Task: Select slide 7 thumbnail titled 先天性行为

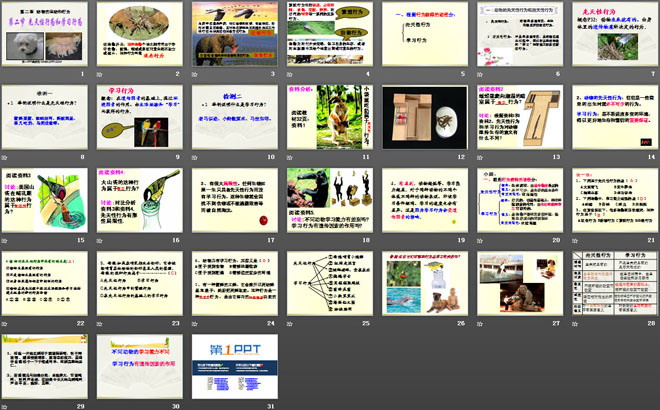Action: [615, 34]
